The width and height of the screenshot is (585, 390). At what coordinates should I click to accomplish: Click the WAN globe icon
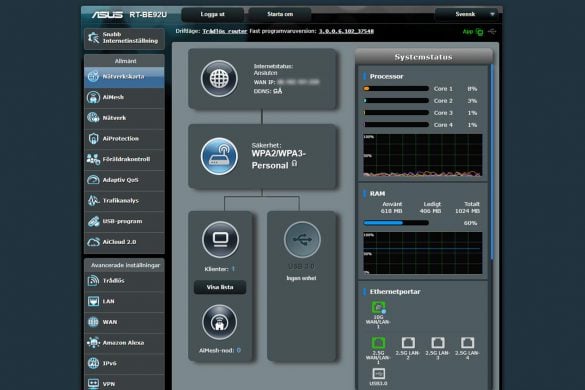(x=93, y=322)
